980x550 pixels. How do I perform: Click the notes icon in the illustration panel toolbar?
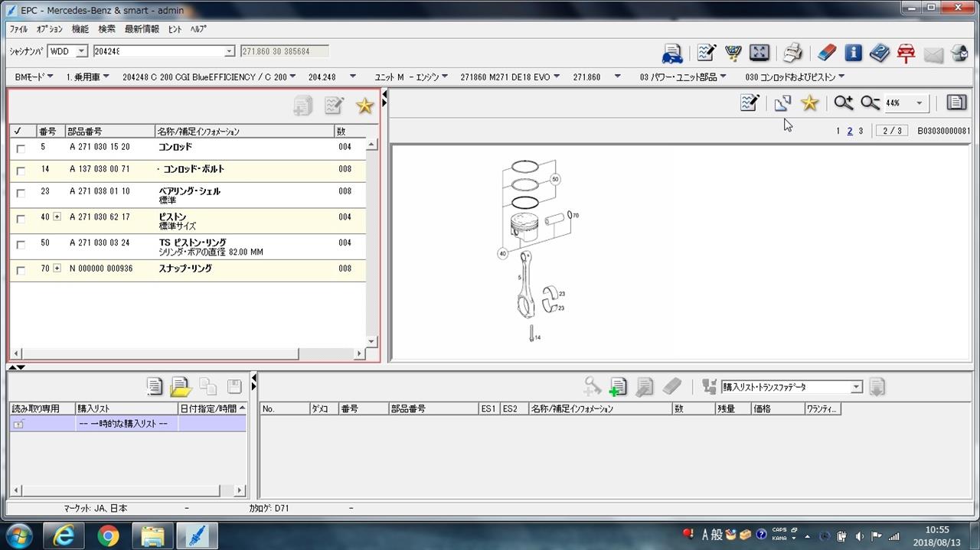pyautogui.click(x=750, y=103)
